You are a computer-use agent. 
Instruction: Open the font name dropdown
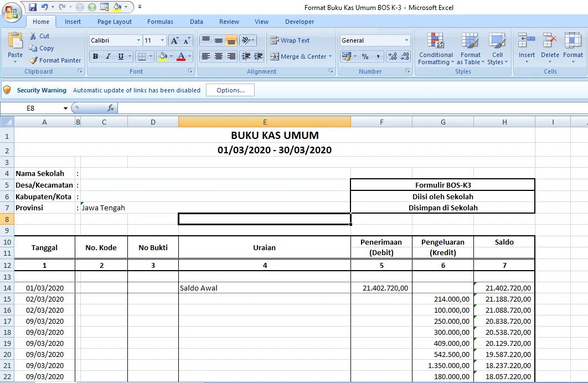[138, 40]
